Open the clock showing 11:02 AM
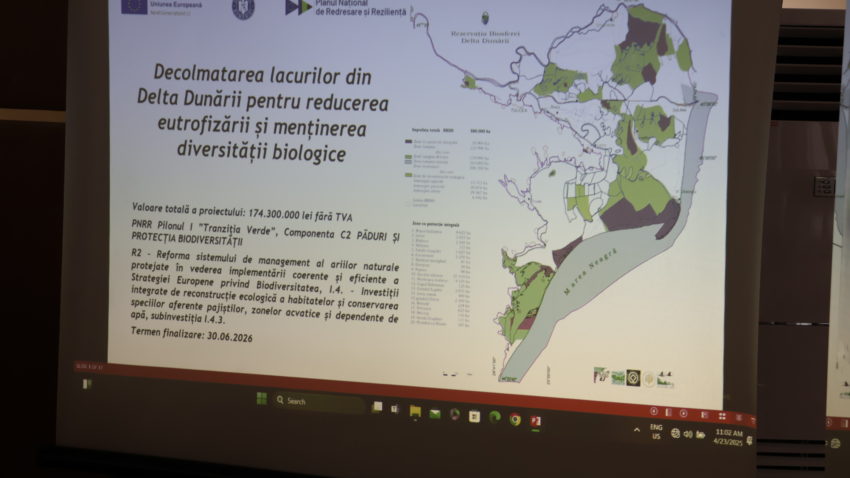Viewport: 850px width, 478px height. pos(729,437)
